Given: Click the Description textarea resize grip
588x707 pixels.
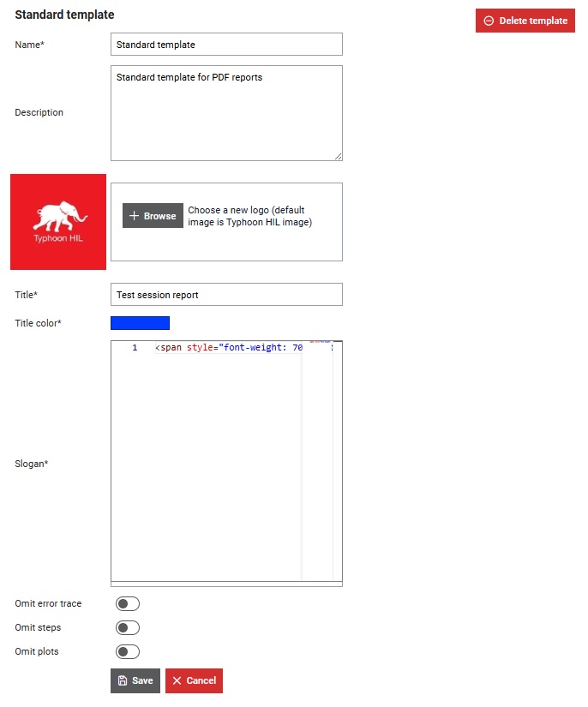Looking at the screenshot, I should click(x=338, y=156).
